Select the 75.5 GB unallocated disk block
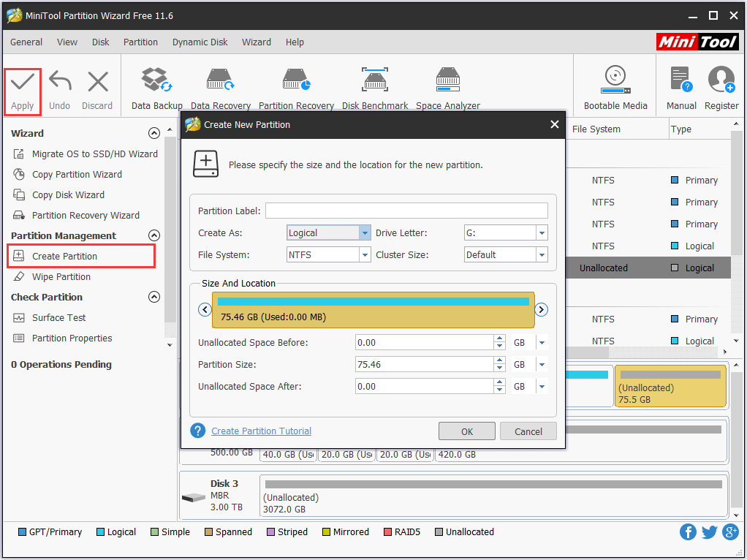The width and height of the screenshot is (747, 560). click(x=670, y=386)
